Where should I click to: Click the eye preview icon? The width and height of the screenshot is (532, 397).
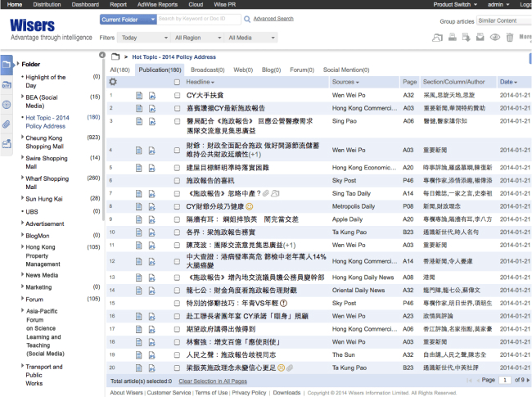click(494, 38)
